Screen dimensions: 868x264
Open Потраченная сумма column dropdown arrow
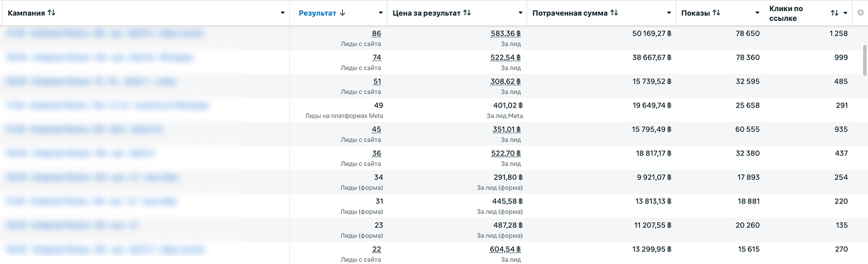(669, 13)
